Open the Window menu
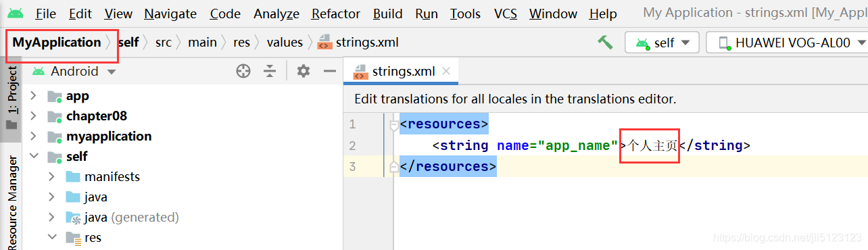Screen dimensions: 868x250 [553, 14]
